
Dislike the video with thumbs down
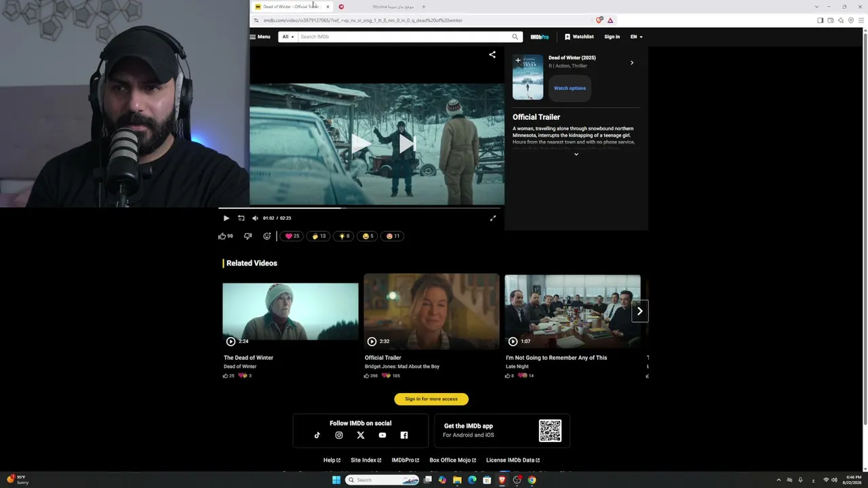coord(248,236)
